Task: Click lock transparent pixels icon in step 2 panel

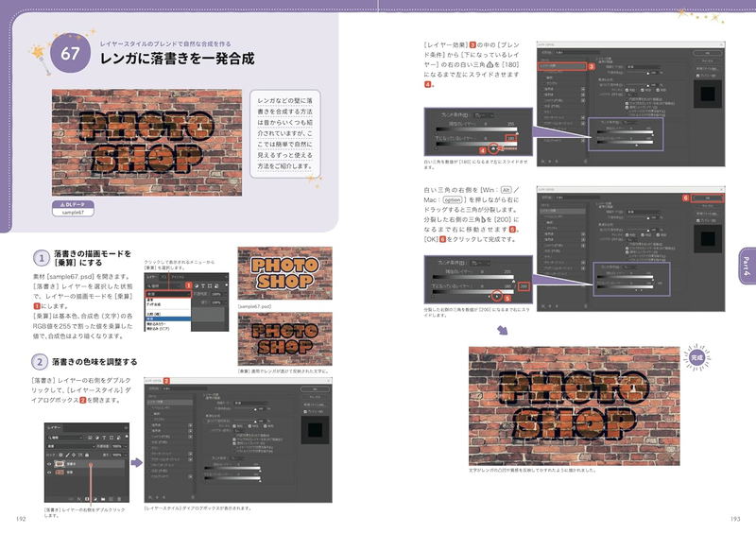Action: tap(60, 455)
